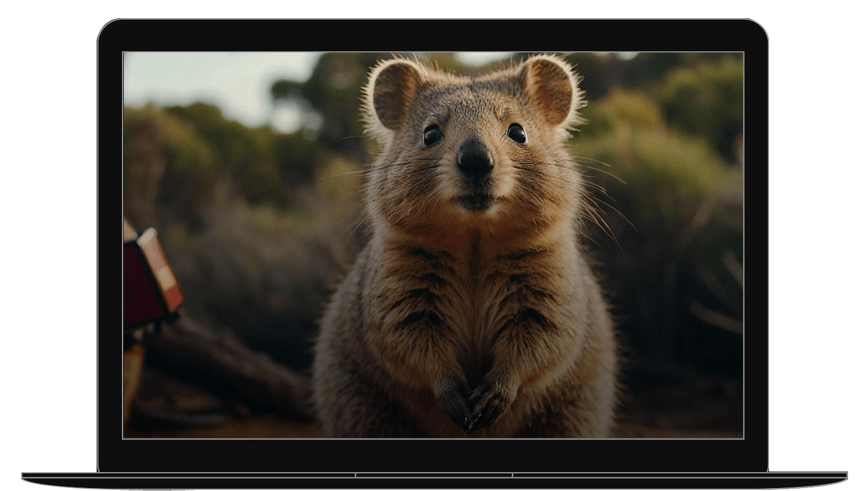
Task: Click the quokka's mouth
Action: click(476, 200)
